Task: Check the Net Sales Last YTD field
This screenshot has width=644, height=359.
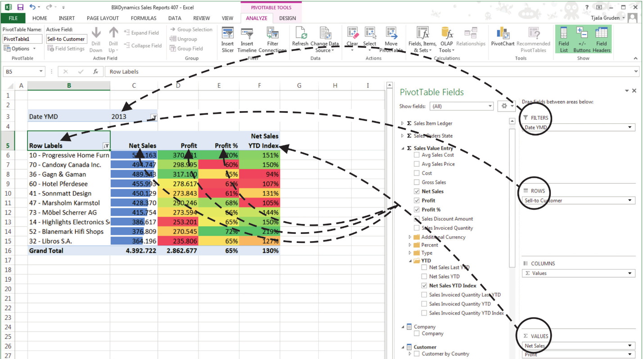Action: click(x=424, y=267)
